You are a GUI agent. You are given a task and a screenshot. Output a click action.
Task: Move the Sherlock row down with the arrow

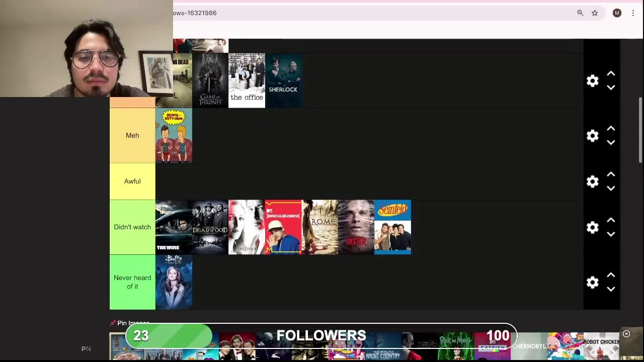[x=611, y=87]
